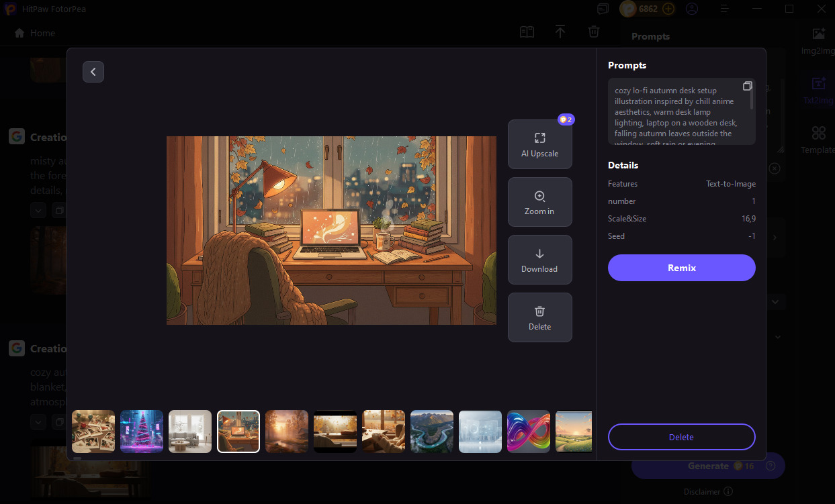Clear the background prompt with circled X
The image size is (835, 504).
[775, 168]
